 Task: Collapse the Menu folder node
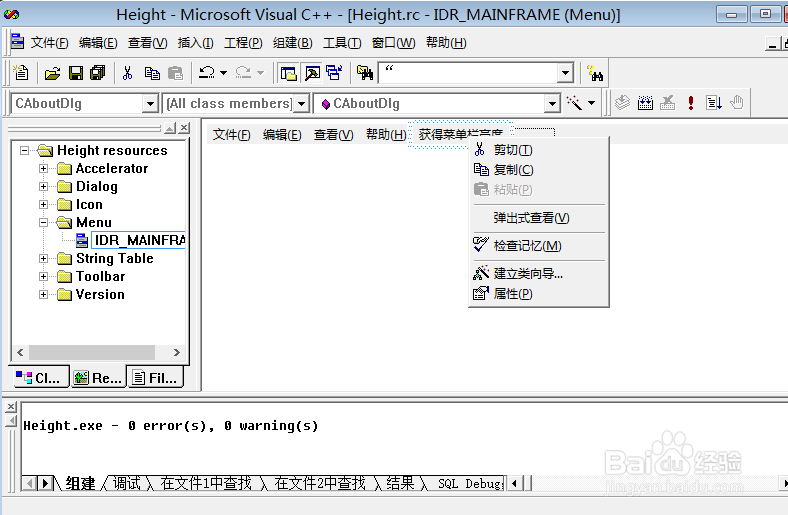(44, 222)
